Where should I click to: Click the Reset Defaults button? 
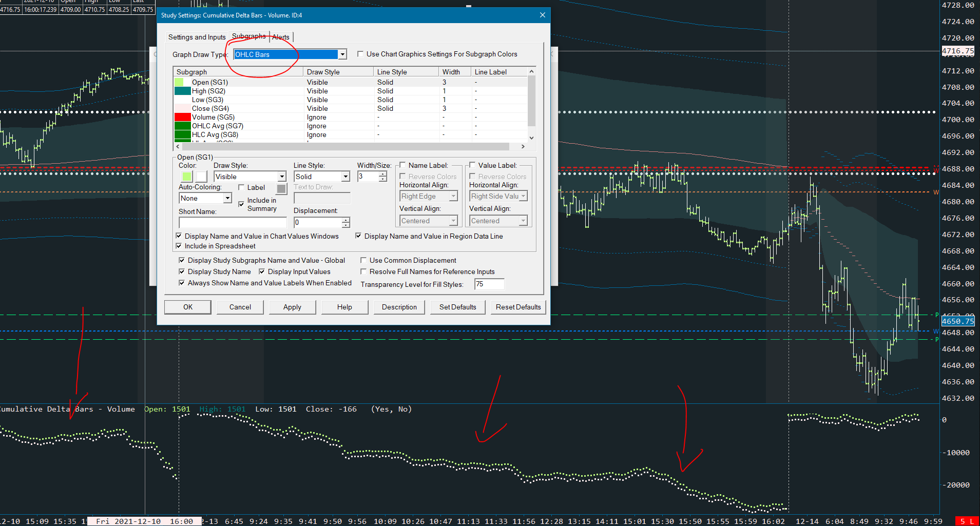(518, 307)
